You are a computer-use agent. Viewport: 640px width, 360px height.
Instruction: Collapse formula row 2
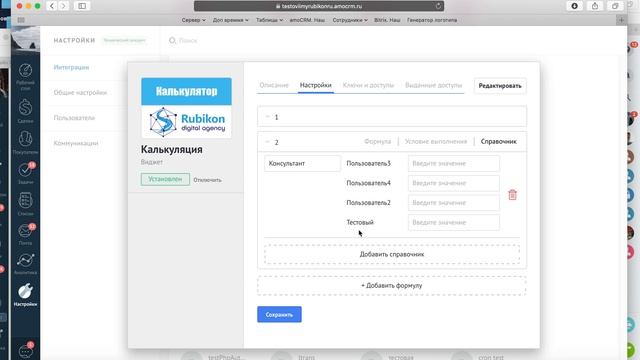pyautogui.click(x=267, y=142)
